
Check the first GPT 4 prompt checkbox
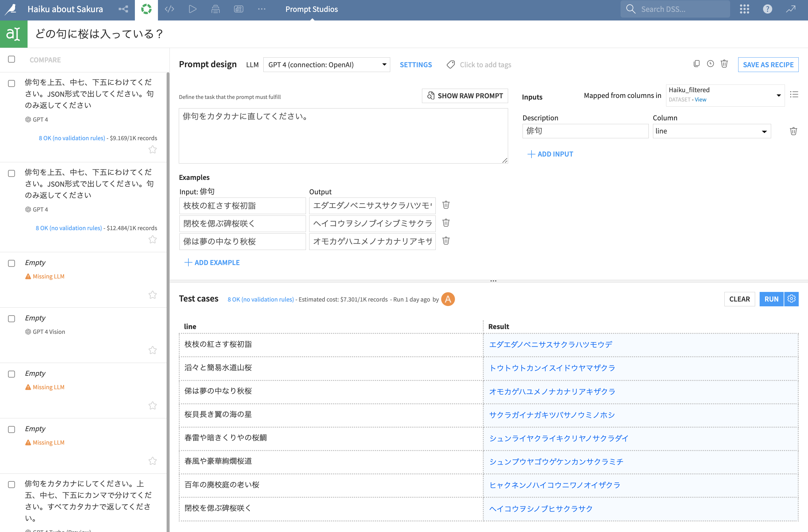(x=12, y=84)
